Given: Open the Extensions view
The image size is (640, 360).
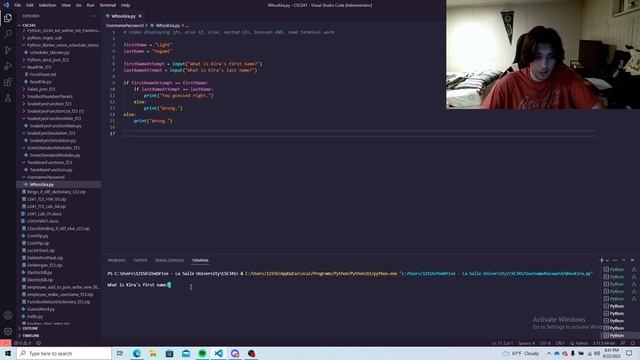Looking at the screenshot, I should click(8, 82).
